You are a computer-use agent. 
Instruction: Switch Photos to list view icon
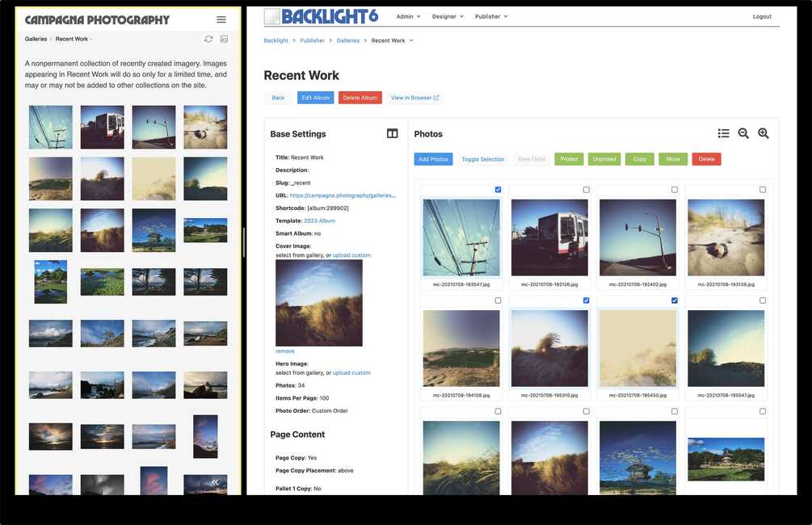tap(723, 133)
